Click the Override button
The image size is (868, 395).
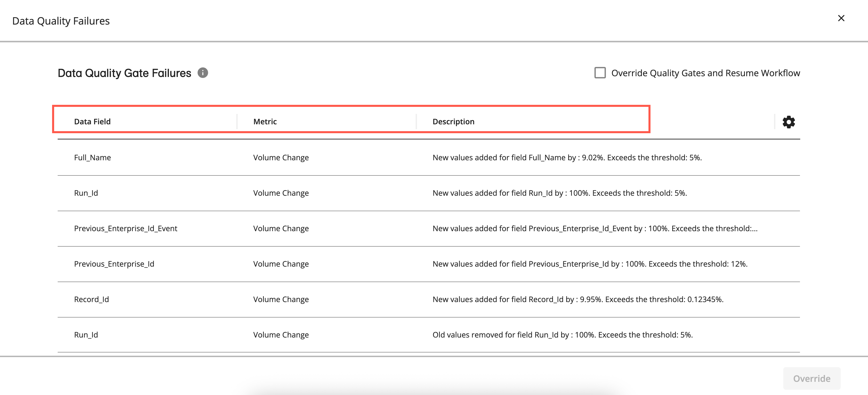pyautogui.click(x=811, y=379)
